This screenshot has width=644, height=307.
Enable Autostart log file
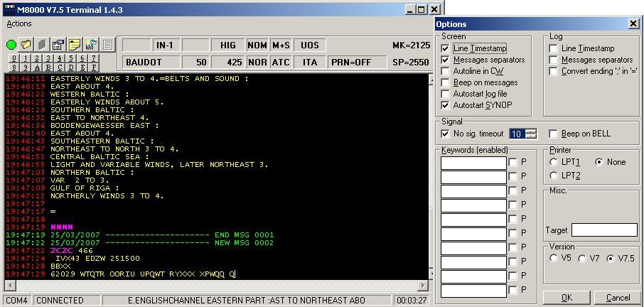click(x=445, y=94)
